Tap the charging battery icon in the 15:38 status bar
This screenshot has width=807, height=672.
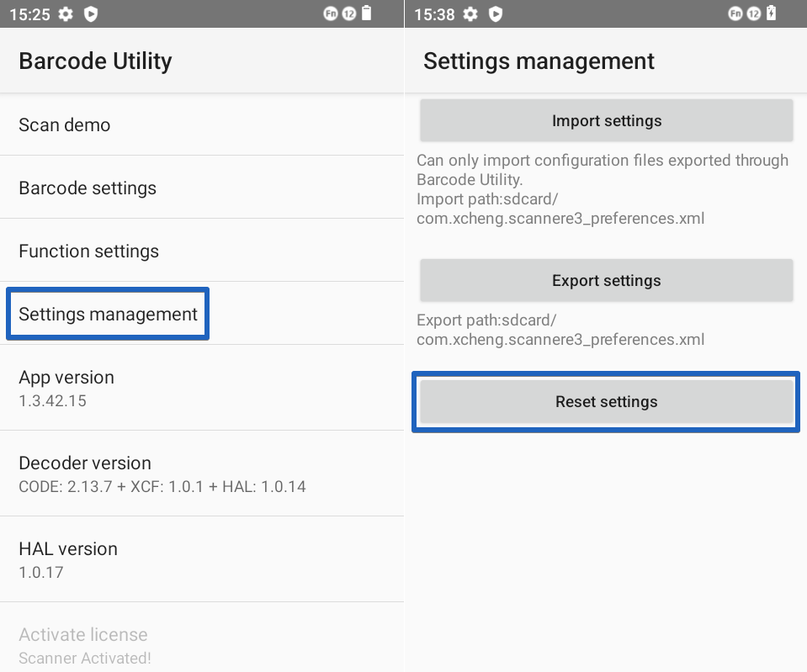click(772, 14)
